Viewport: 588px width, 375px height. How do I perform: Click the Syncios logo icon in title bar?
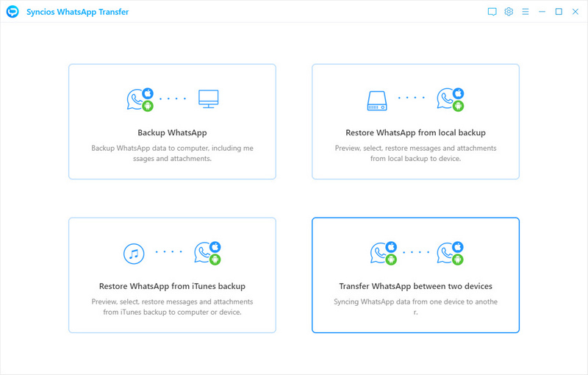[12, 12]
